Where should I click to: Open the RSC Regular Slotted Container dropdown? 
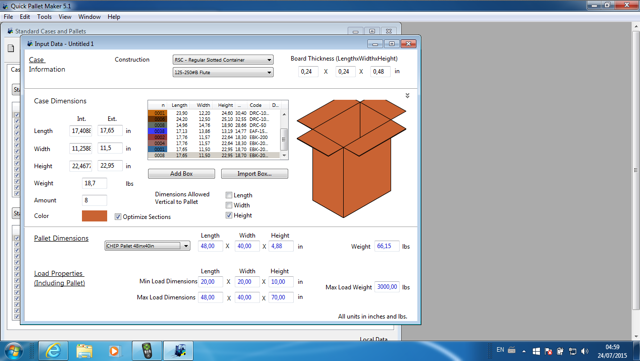point(223,60)
